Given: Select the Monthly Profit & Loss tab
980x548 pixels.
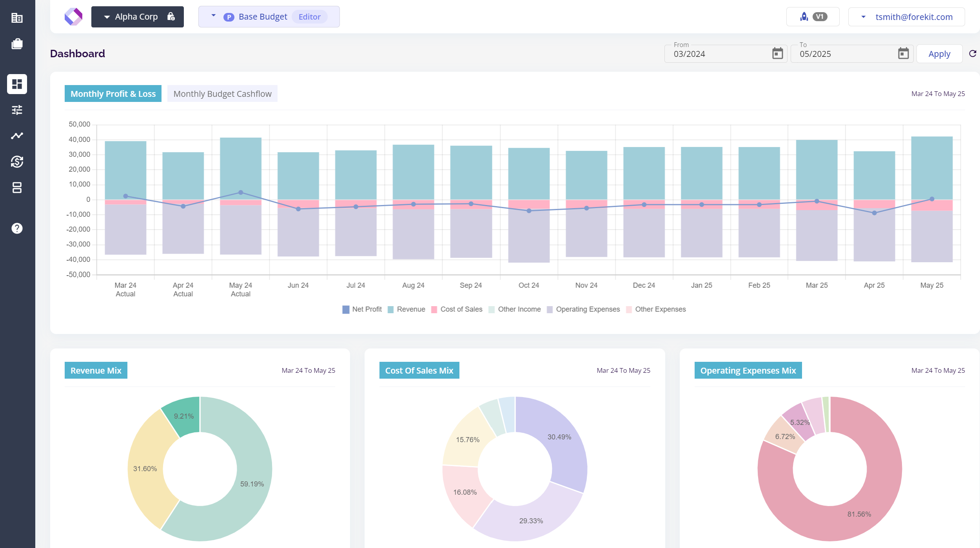Looking at the screenshot, I should (x=113, y=94).
